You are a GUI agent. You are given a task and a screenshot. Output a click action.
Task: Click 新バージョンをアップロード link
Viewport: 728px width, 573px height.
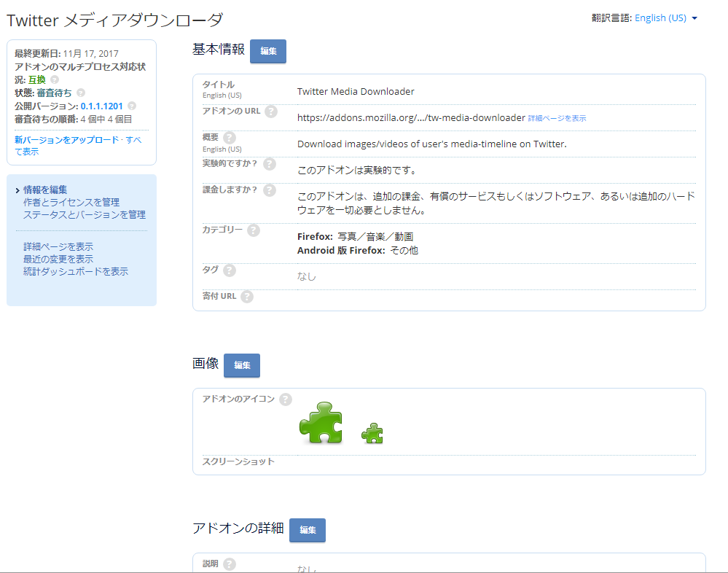click(66, 140)
